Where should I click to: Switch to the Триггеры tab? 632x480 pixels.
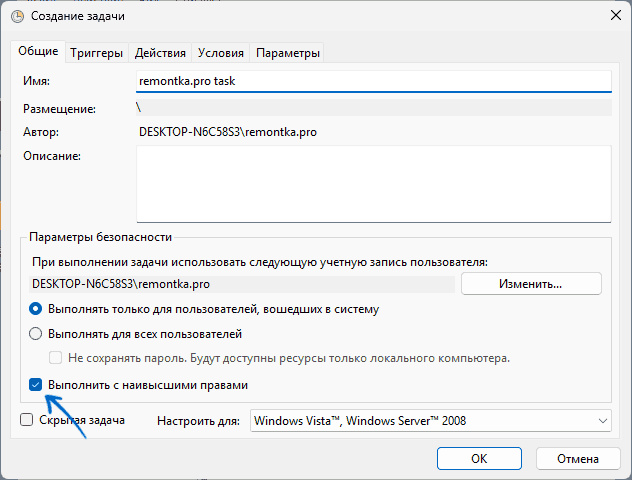(x=97, y=53)
